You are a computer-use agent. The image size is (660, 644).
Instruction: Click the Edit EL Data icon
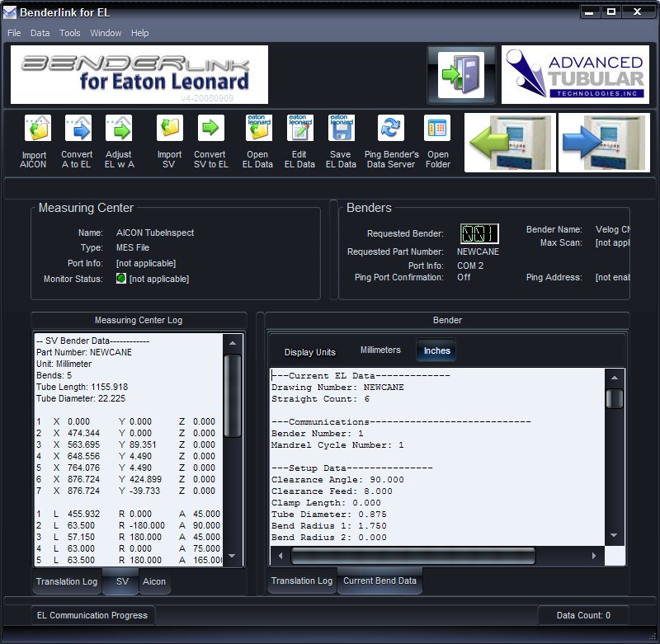tap(300, 129)
